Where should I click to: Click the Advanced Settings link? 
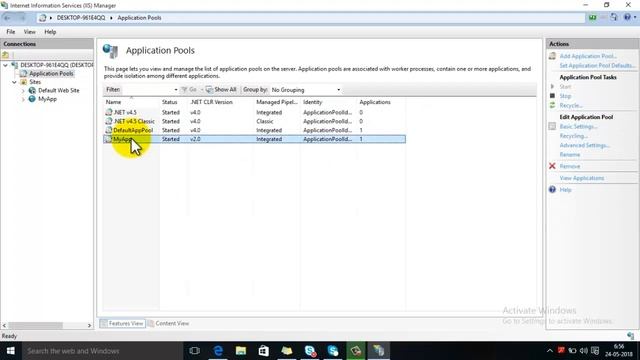coord(584,145)
